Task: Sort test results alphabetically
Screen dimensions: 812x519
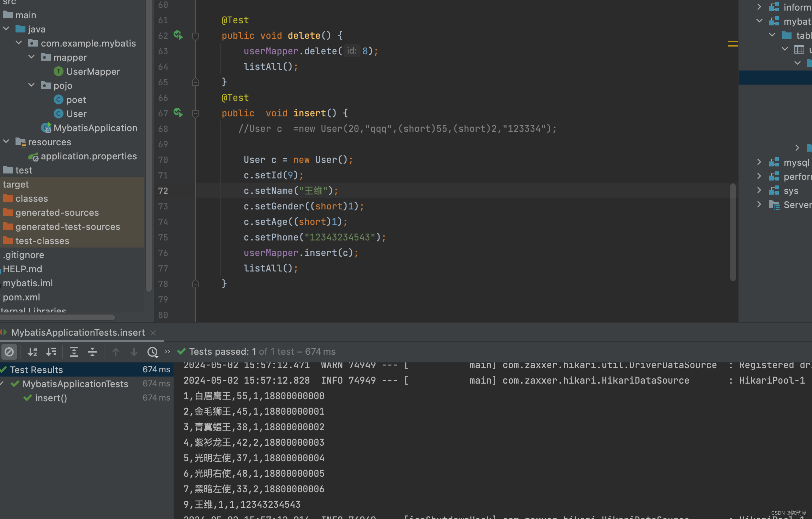Action: click(x=32, y=352)
